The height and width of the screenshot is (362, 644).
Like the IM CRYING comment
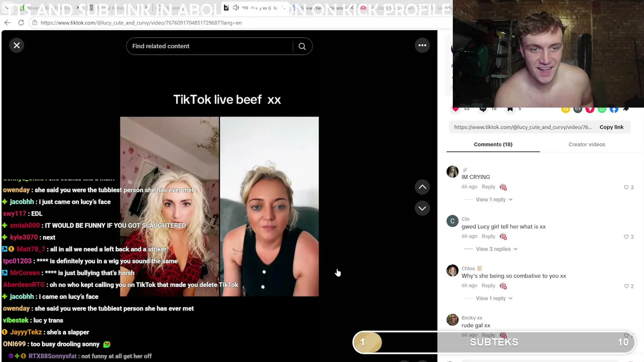coord(626,187)
